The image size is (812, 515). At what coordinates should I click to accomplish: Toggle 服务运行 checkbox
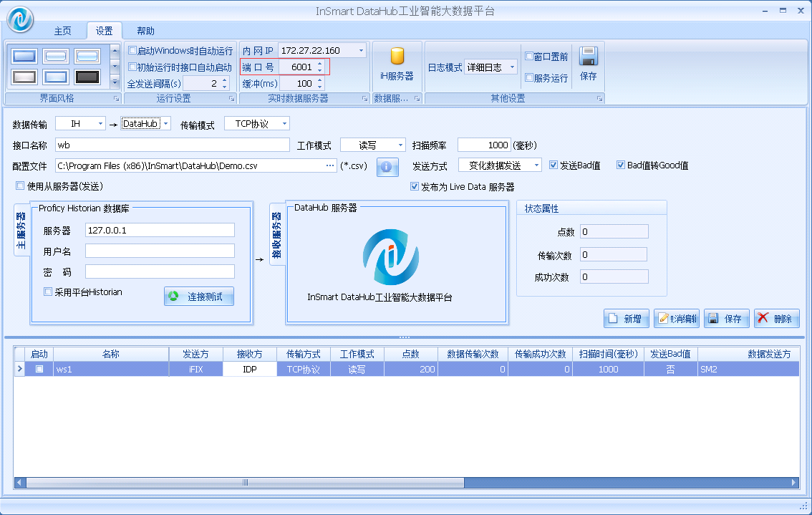click(528, 78)
